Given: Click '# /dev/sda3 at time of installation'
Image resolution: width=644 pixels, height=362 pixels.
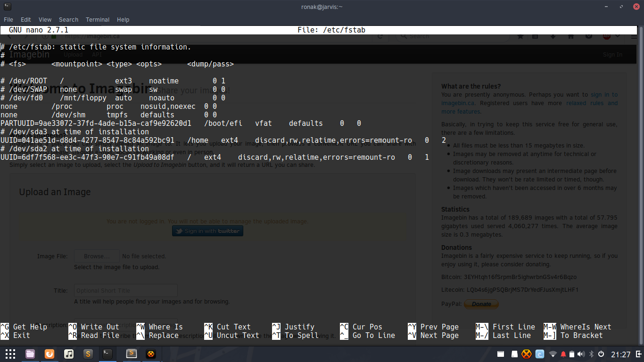Looking at the screenshot, I should click(74, 132).
